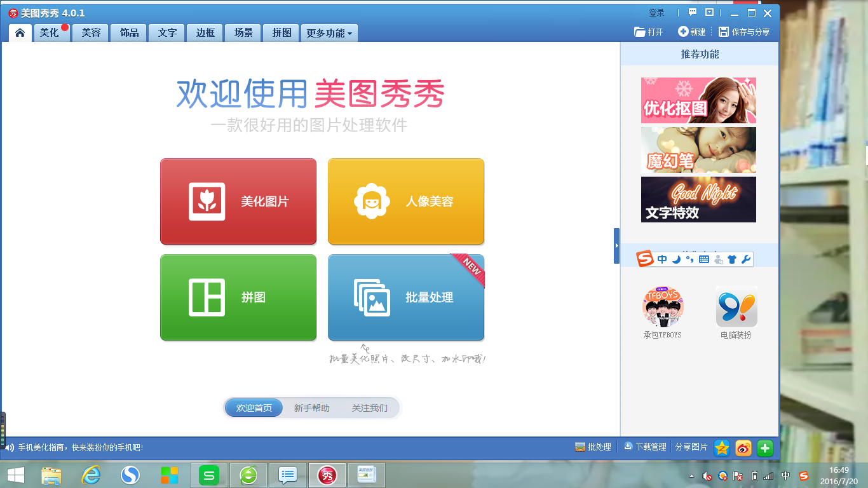Show hidden tray icons arrow
This screenshot has width=868, height=488.
(x=691, y=476)
